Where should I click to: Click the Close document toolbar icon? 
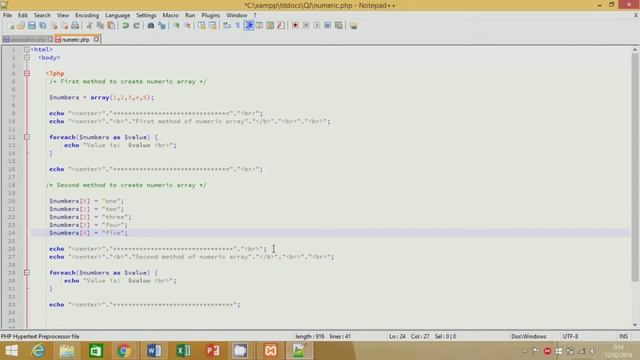pos(54,26)
